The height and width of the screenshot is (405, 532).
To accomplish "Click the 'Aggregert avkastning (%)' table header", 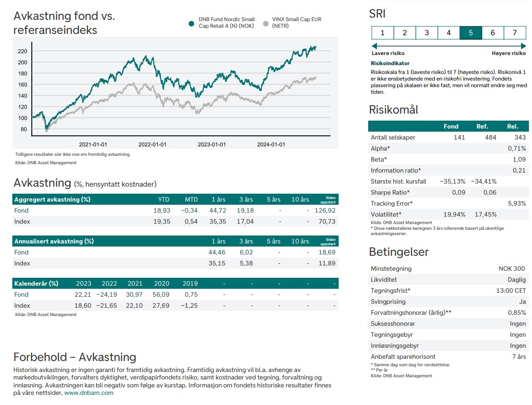I will [x=52, y=199].
